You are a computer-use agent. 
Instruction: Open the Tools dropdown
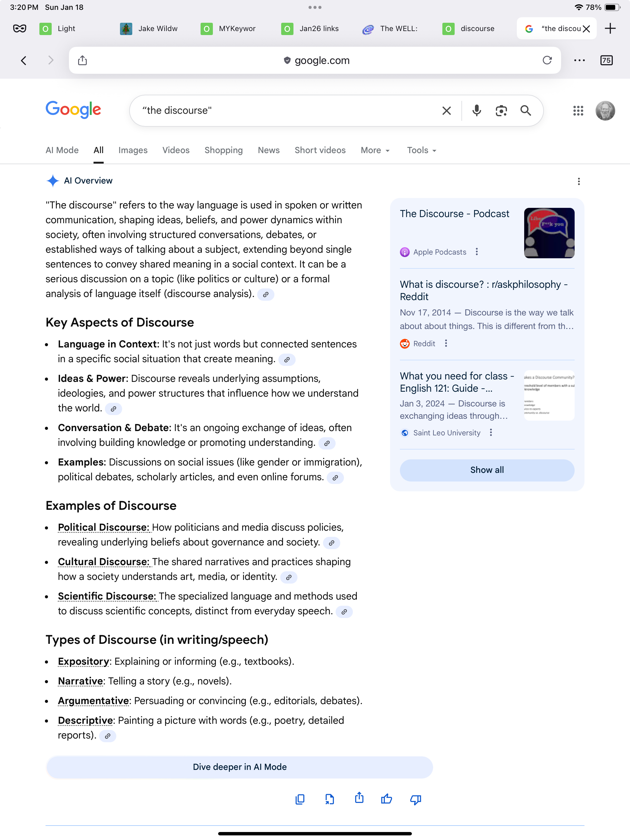(x=421, y=150)
